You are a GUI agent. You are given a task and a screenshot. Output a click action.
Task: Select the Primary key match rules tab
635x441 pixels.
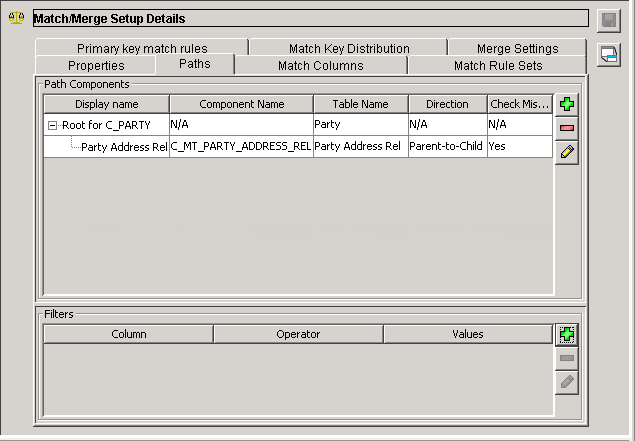(x=140, y=48)
